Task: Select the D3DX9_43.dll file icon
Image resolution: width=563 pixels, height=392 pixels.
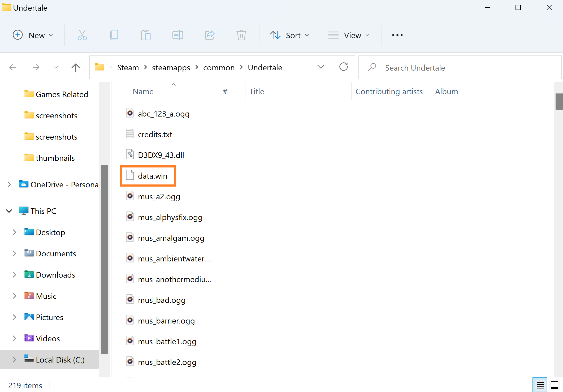Action: pyautogui.click(x=130, y=155)
